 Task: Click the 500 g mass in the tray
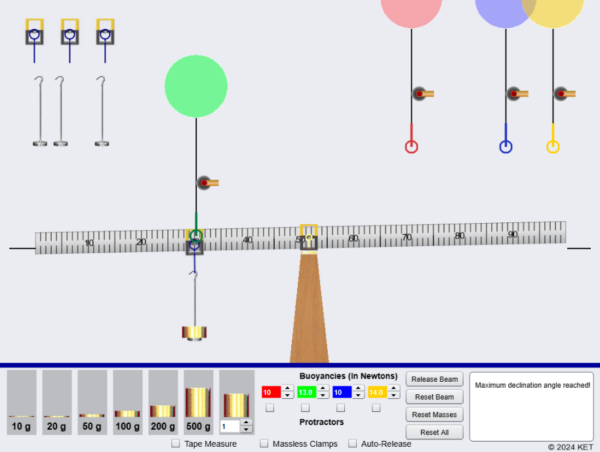click(x=199, y=402)
